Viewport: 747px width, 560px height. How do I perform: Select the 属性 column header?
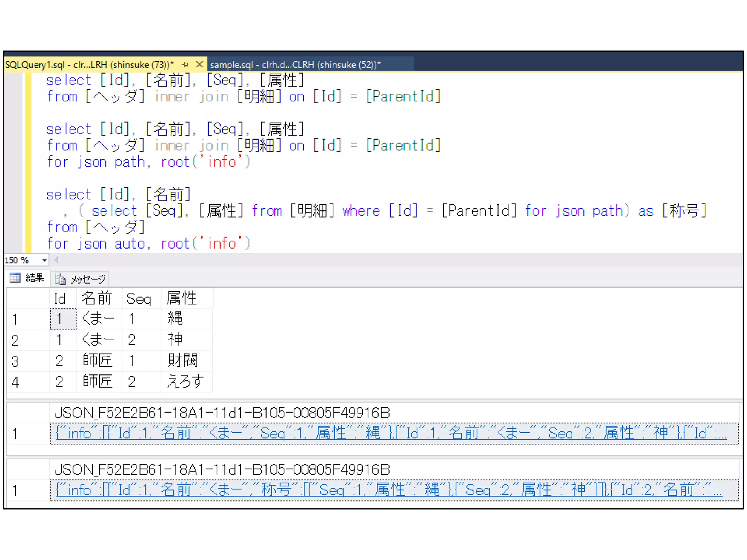click(182, 299)
